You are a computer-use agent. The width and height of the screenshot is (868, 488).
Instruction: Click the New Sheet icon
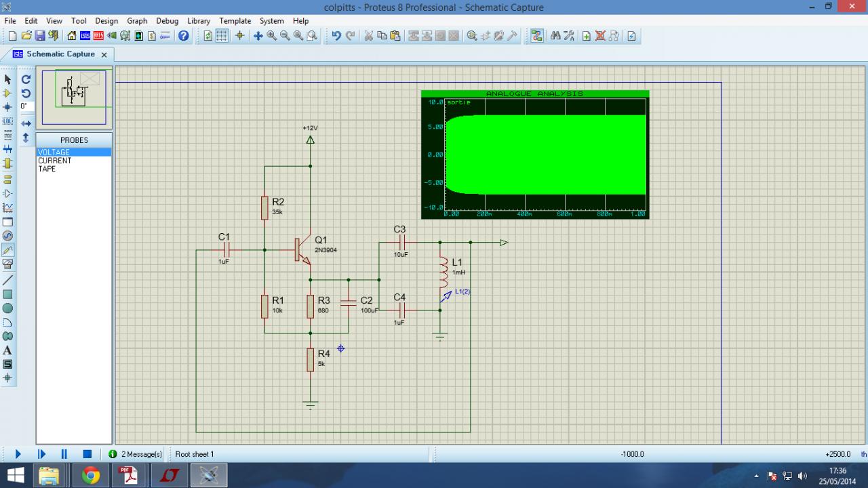[587, 36]
